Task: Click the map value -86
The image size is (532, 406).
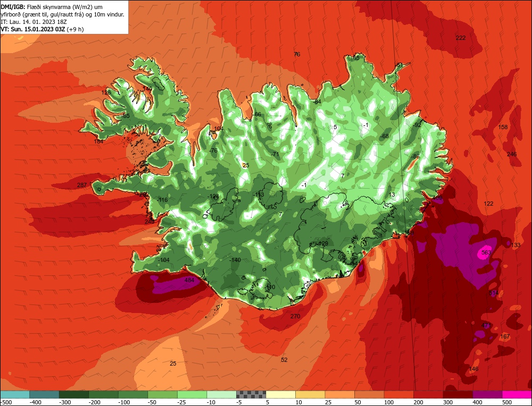Action: point(415,156)
